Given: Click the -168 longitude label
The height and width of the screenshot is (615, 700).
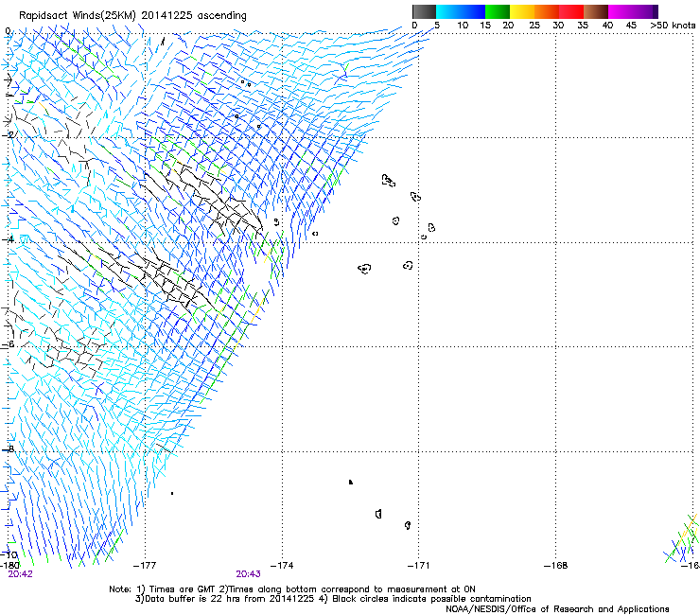Looking at the screenshot, I should pyautogui.click(x=556, y=566).
